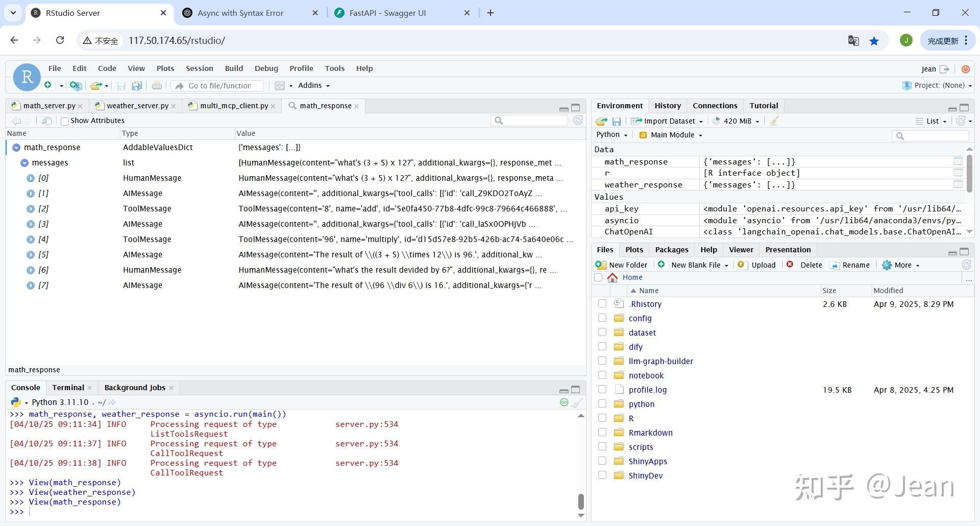Click the Go to file/function field
The width and height of the screenshot is (980, 526).
click(219, 86)
